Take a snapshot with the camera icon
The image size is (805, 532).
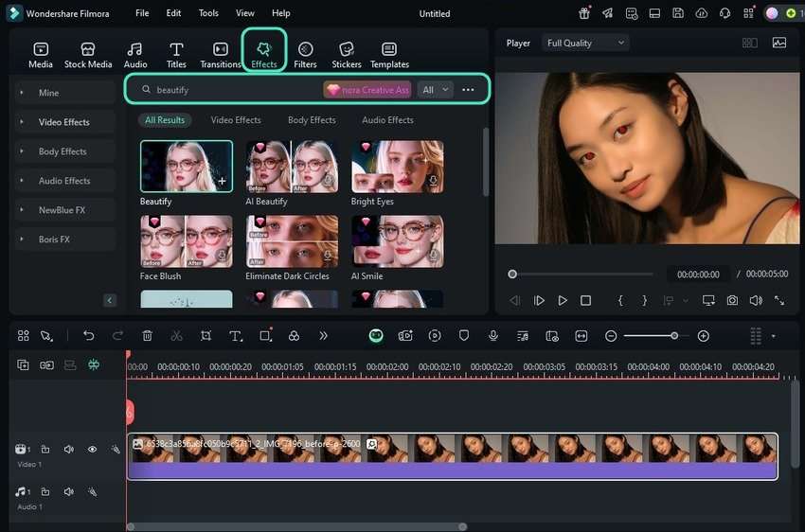click(x=732, y=300)
